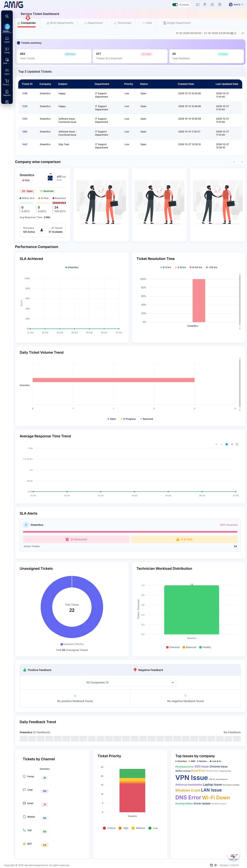Toggle Greenitco legend in SLA Achieved chart
Image resolution: width=247 pixels, height=868 pixels.
click(72, 267)
